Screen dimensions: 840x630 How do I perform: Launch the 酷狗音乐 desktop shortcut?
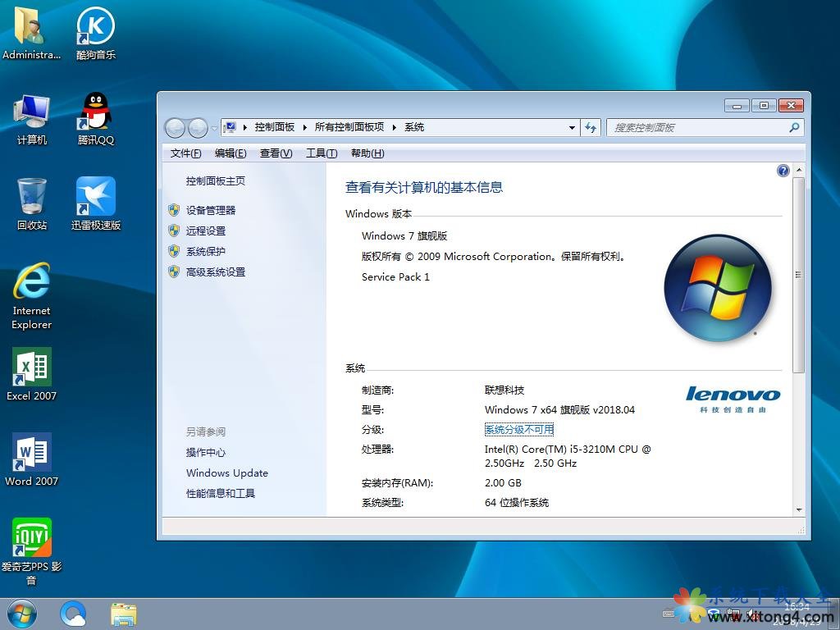(x=95, y=32)
